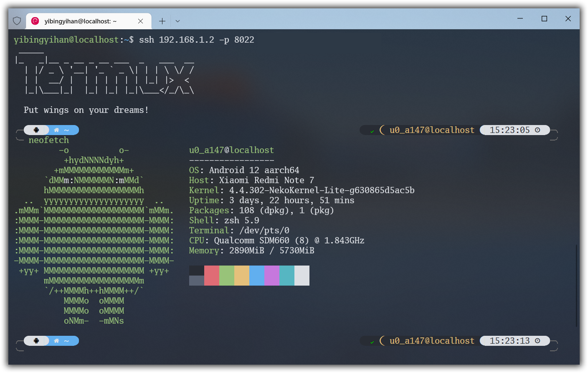Click the u0_a147@localhost prompt label
The image size is (588, 373).
[432, 130]
